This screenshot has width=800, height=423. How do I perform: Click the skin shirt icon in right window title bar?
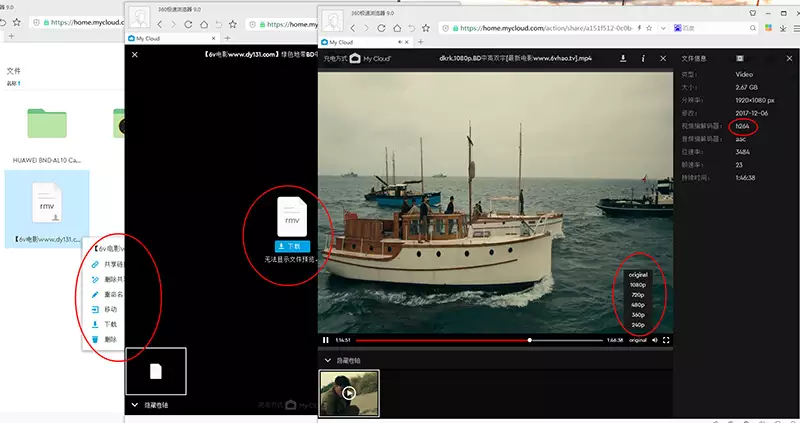[753, 13]
